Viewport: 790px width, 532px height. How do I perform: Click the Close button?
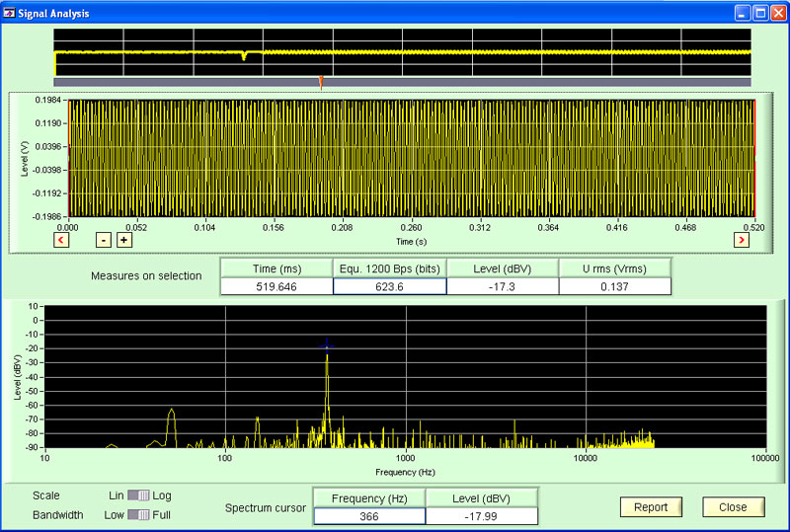734,507
